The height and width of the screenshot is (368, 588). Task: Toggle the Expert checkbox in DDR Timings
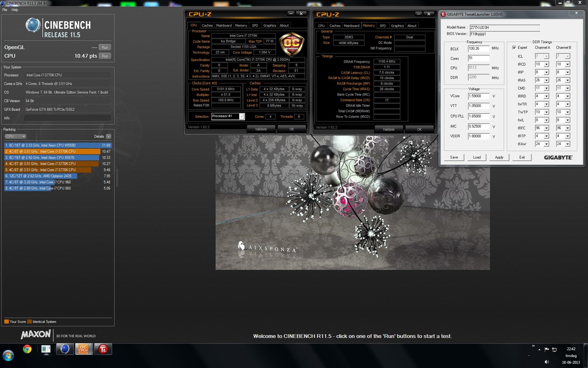coord(514,48)
